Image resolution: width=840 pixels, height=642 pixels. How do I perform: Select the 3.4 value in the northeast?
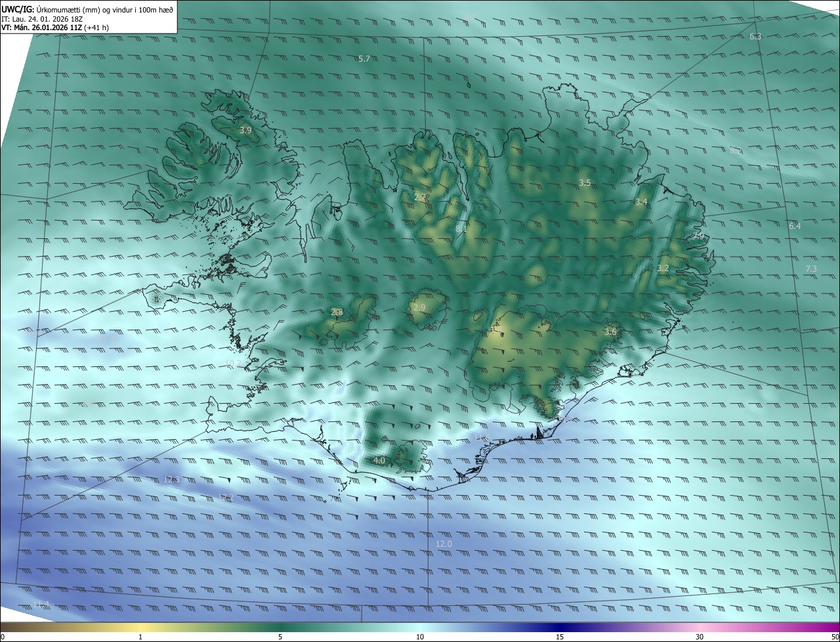pyautogui.click(x=641, y=202)
